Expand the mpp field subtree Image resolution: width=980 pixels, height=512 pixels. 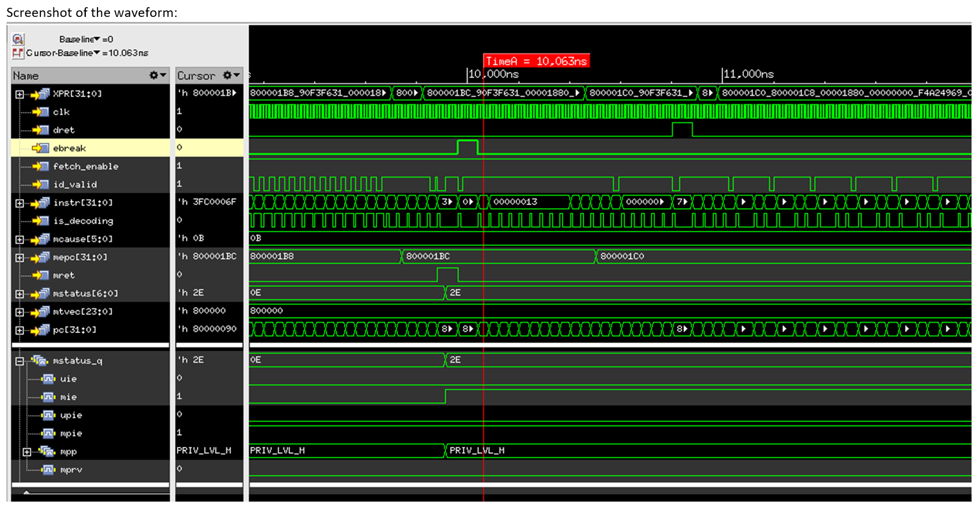[x=26, y=451]
